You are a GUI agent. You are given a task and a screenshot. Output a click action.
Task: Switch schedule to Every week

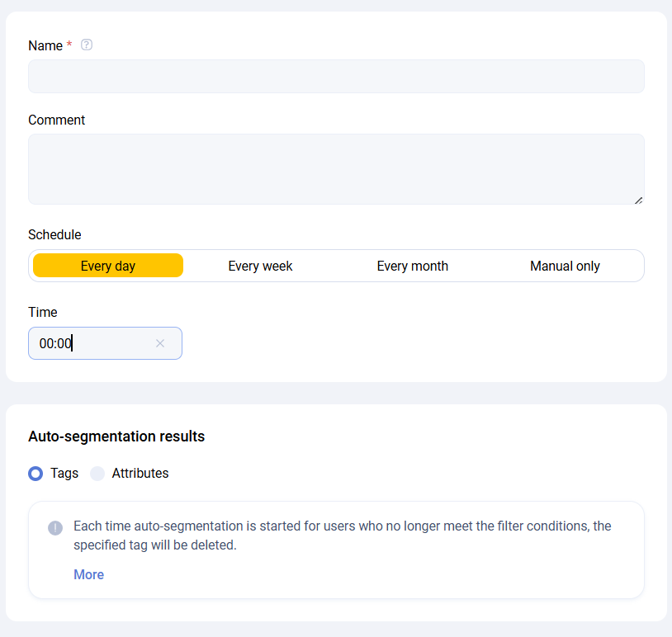(x=260, y=266)
